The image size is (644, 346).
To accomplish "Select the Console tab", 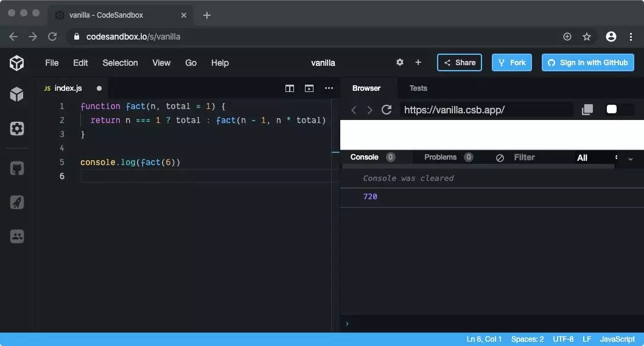I will click(x=372, y=157).
